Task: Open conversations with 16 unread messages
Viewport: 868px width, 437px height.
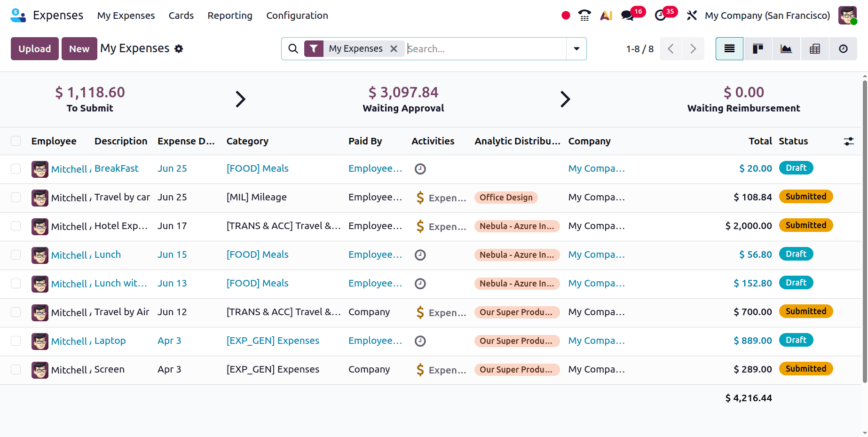Action: 632,15
